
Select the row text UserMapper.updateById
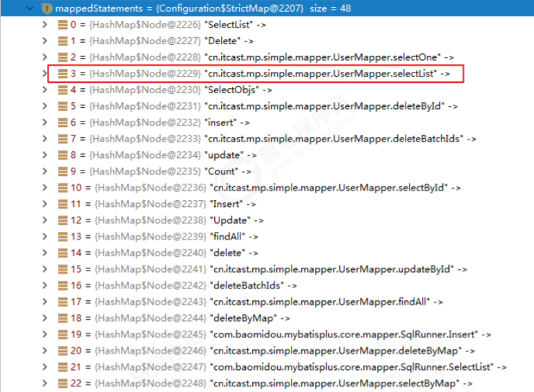[x=269, y=269]
